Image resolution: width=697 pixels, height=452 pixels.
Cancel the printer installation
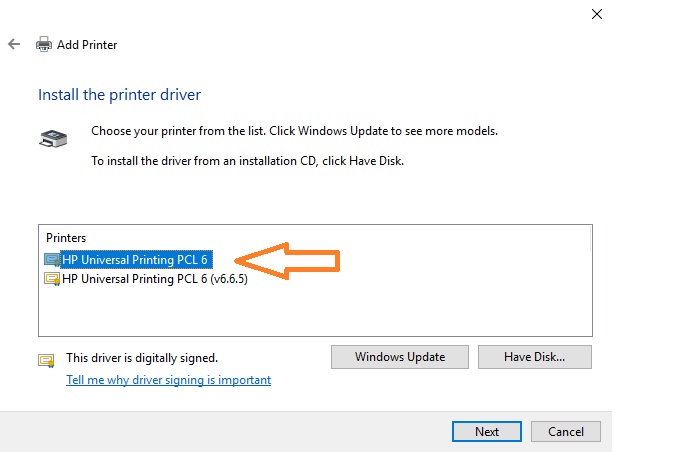pyautogui.click(x=566, y=432)
